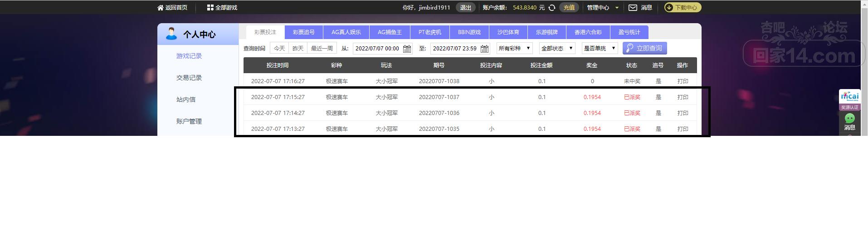Switch to the 彩票追号 tab
The image size is (868, 249).
(x=304, y=32)
